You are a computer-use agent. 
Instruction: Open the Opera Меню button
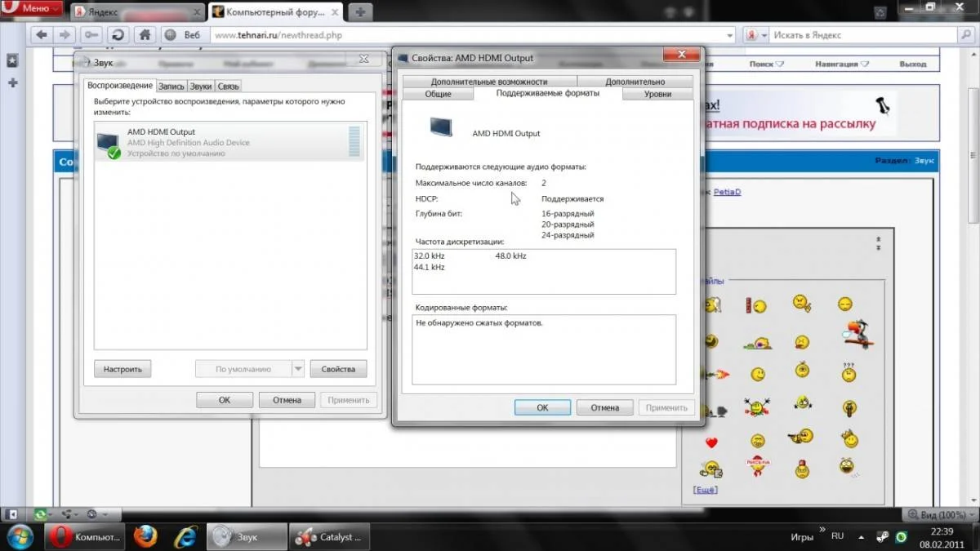pyautogui.click(x=32, y=9)
